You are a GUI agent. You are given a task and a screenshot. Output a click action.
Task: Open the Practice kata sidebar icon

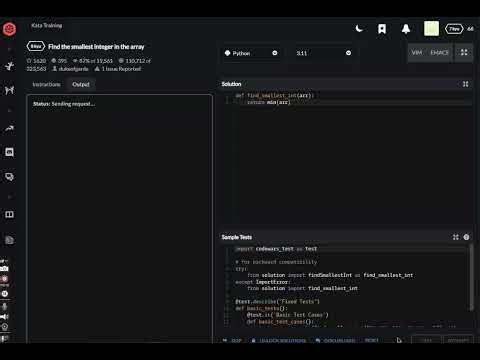[x=9, y=66]
